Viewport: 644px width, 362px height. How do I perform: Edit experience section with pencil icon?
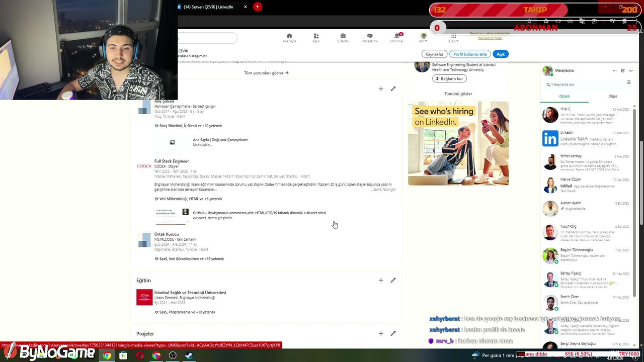point(393,89)
